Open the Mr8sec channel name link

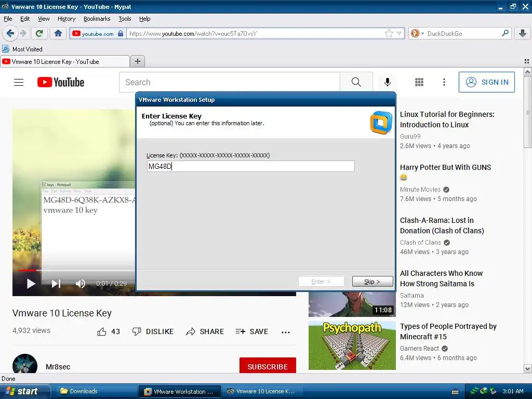tap(58, 367)
